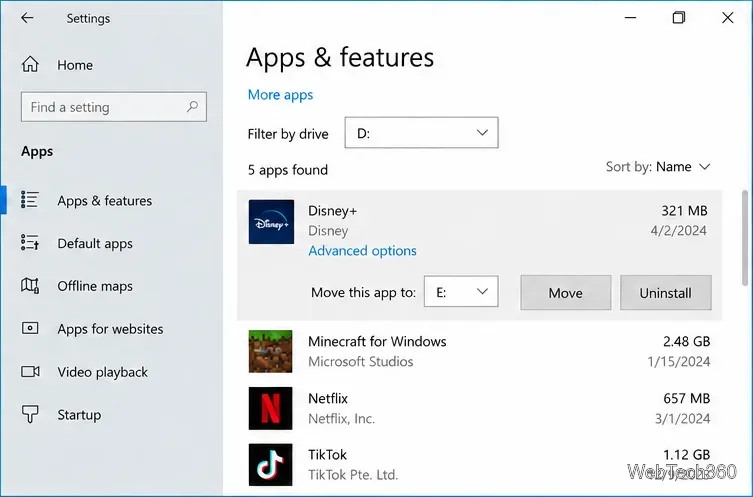Click the Default apps icon

click(x=30, y=243)
